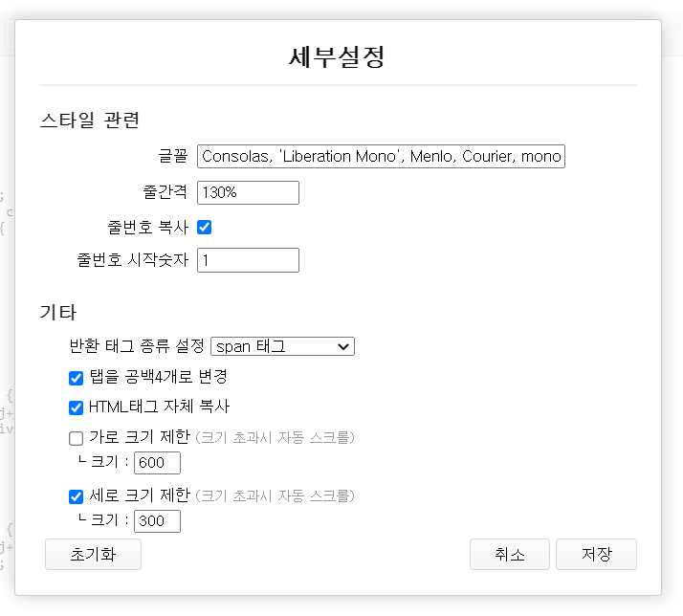
Task: Click the 스타일 관련 section heading
Action: (90, 120)
